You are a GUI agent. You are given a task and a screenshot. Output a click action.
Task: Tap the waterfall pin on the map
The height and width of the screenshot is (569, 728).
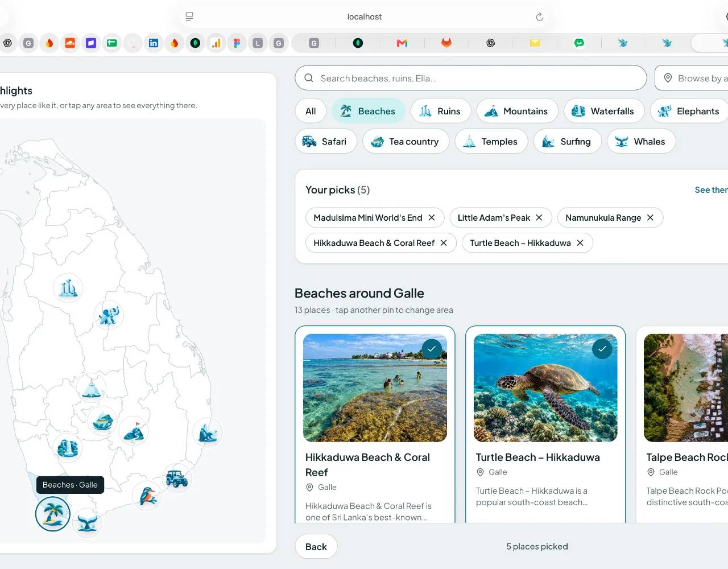pos(68,448)
